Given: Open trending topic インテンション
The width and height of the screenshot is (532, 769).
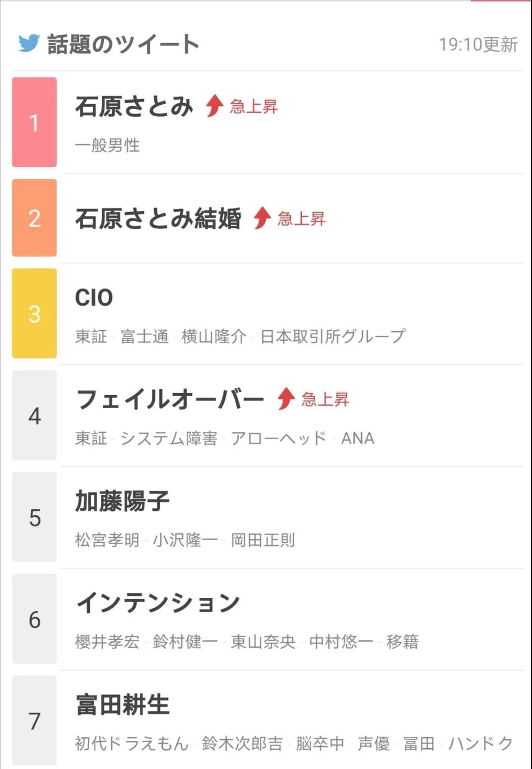Looking at the screenshot, I should click(158, 603).
